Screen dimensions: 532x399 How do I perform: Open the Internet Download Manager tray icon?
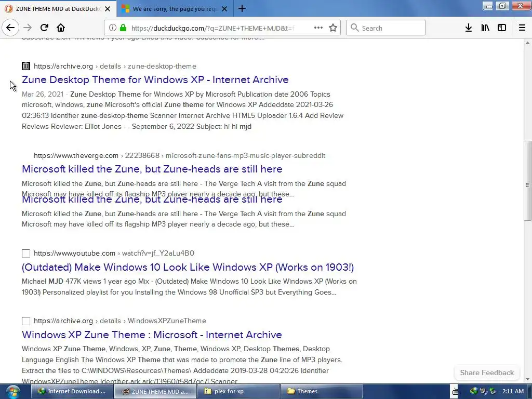pyautogui.click(x=474, y=391)
